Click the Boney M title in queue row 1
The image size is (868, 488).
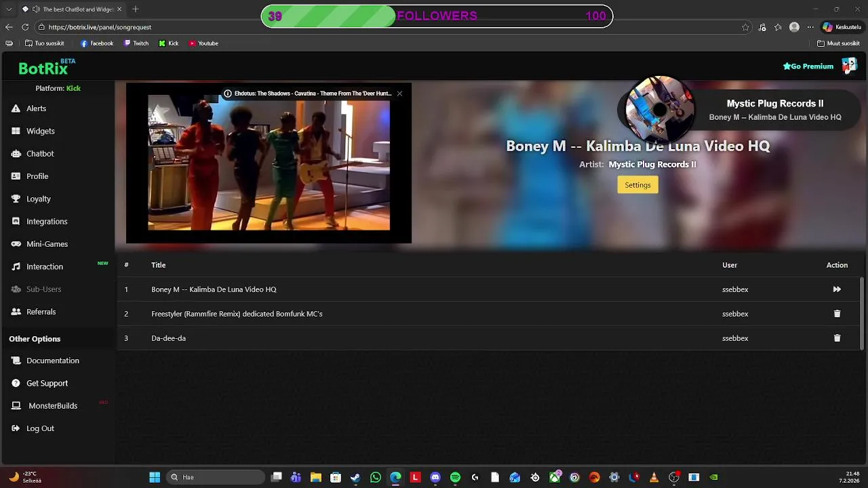(214, 289)
